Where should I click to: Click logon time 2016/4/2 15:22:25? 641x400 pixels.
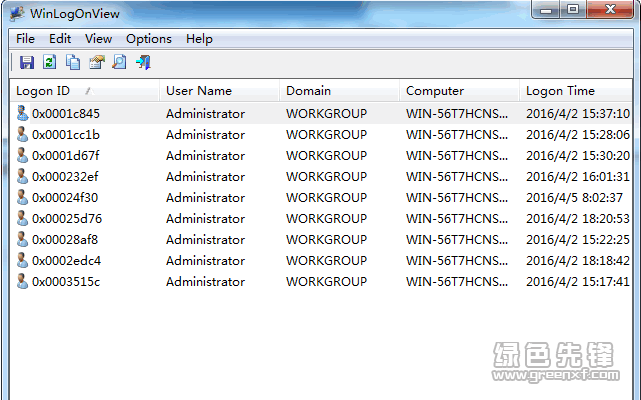coord(578,239)
